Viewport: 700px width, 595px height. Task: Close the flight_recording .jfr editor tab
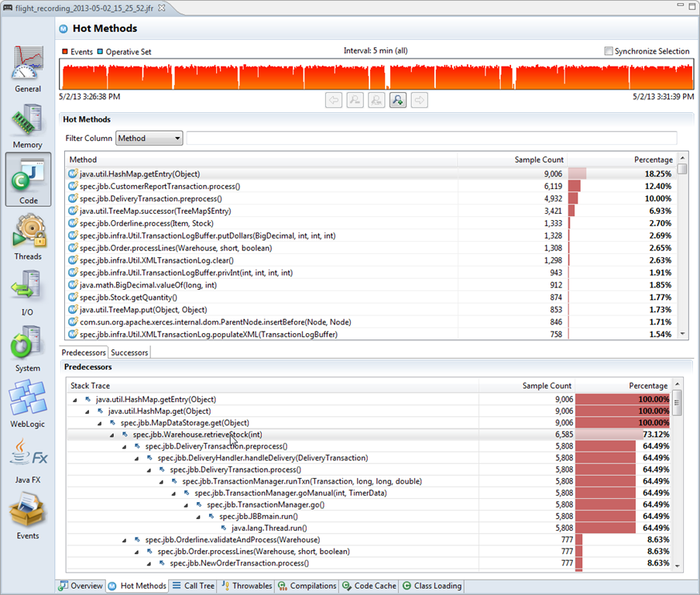(162, 8)
